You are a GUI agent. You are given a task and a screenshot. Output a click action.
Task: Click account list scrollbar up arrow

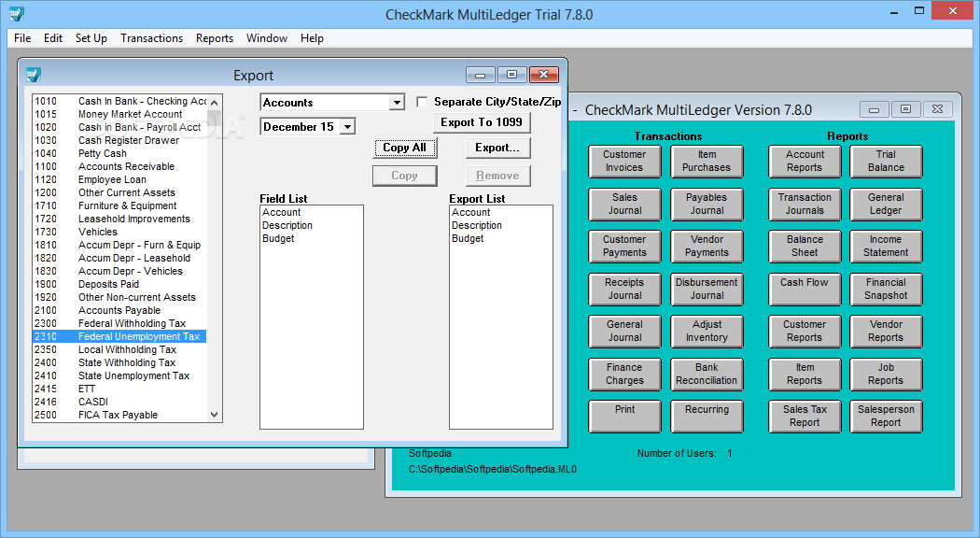(215, 102)
